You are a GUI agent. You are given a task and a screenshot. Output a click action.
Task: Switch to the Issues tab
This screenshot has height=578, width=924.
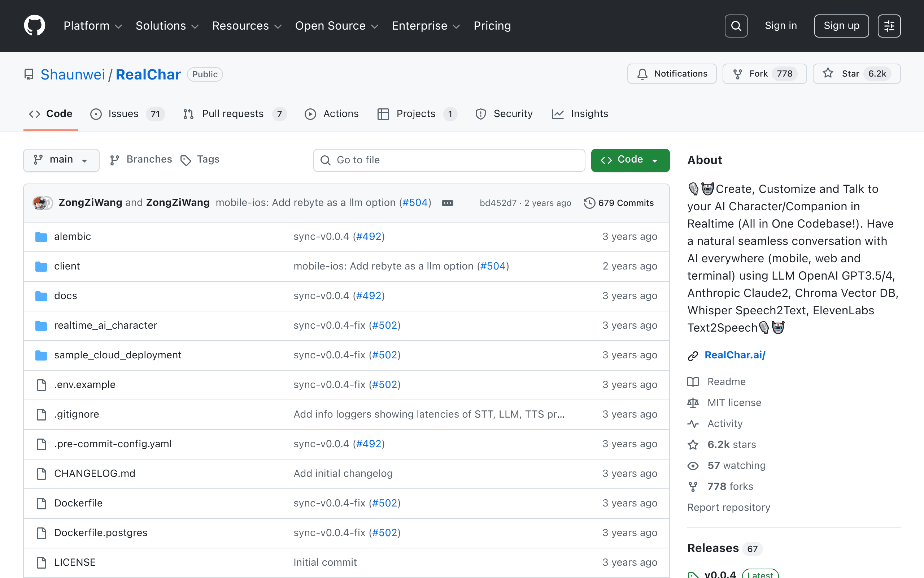(127, 114)
